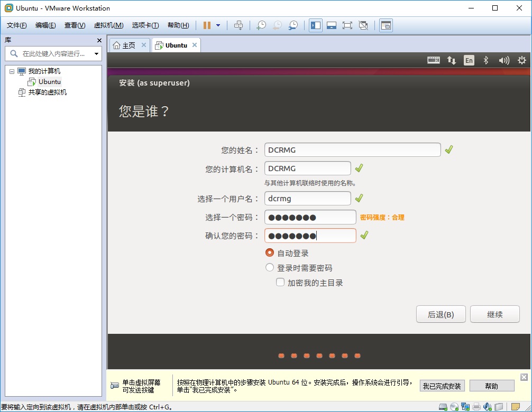Select Ubuntu in the library tree

pos(49,82)
